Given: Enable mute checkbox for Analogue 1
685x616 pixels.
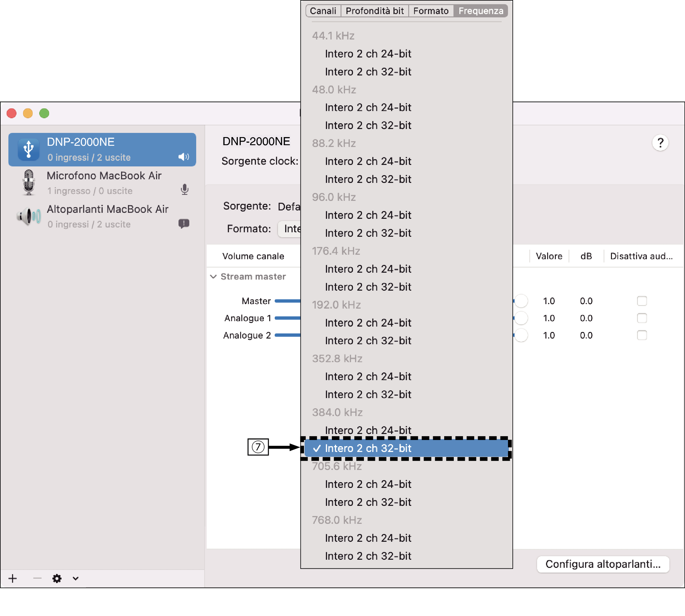Looking at the screenshot, I should (642, 318).
